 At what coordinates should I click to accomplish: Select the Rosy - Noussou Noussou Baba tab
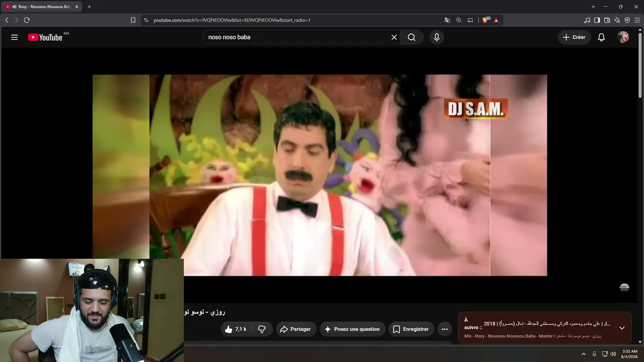(41, 7)
